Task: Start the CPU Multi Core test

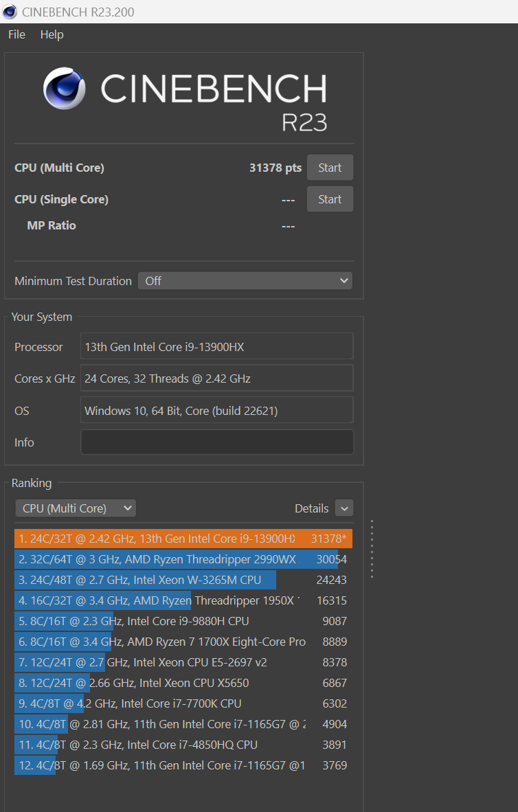Action: (330, 168)
